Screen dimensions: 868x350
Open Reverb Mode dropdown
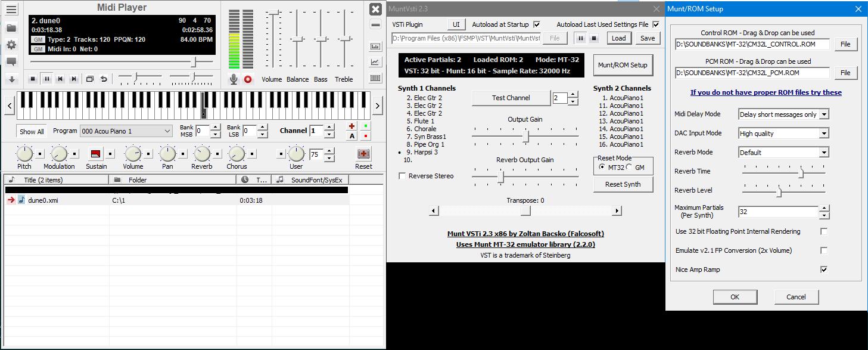783,152
